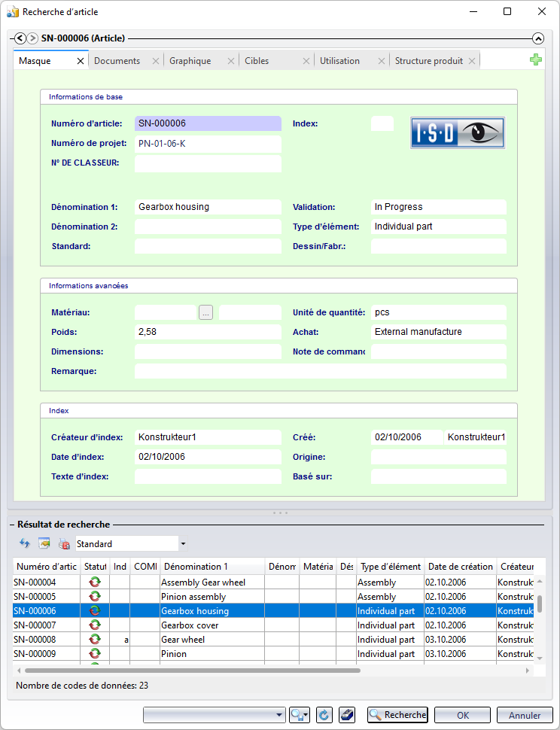Viewport: 560px width, 730px height.
Task: Go to previous article with back arrow
Action: (20, 38)
